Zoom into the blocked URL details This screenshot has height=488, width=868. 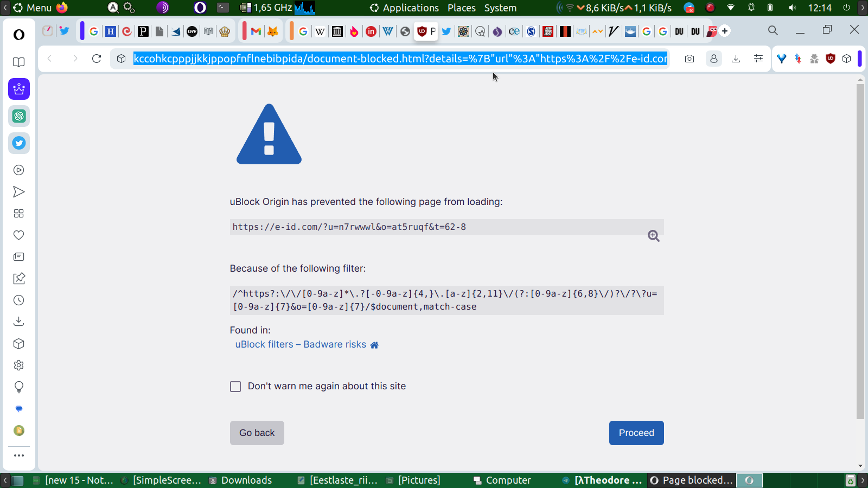pos(654,236)
